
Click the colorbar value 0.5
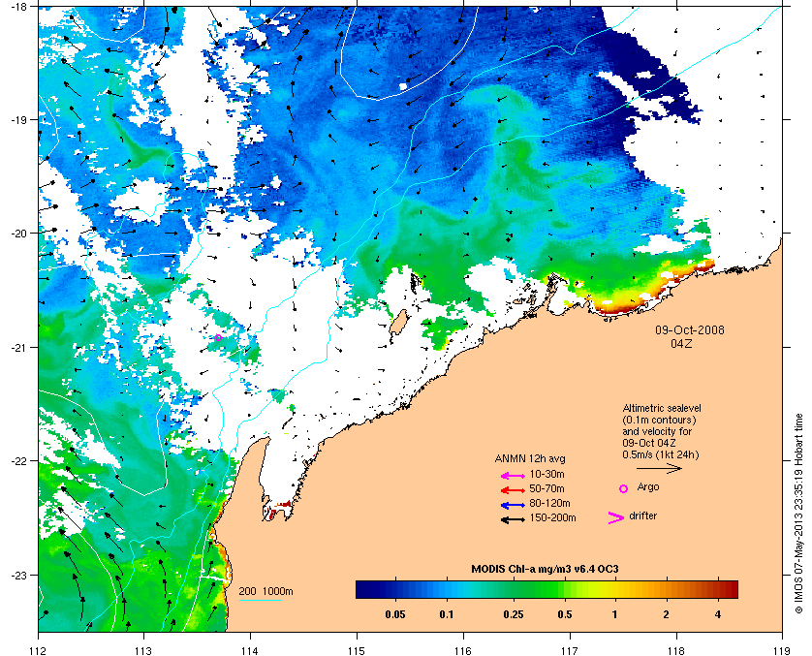coord(565,614)
